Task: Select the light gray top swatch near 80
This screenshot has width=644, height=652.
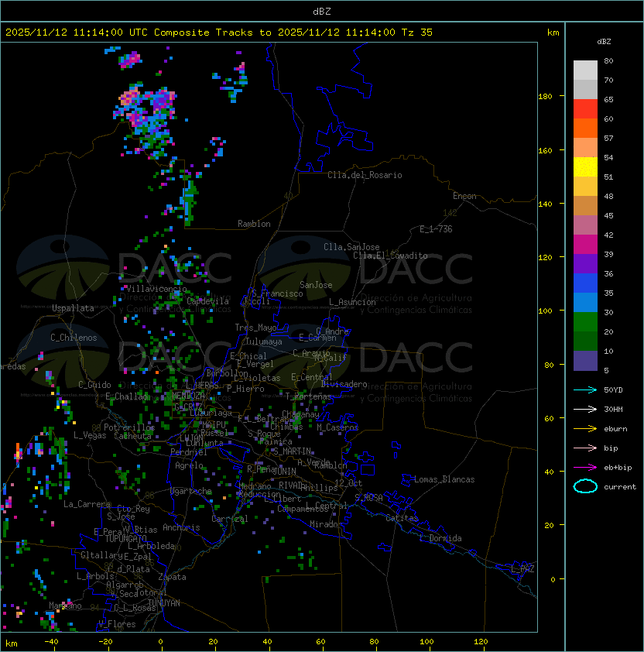Action: coord(585,70)
